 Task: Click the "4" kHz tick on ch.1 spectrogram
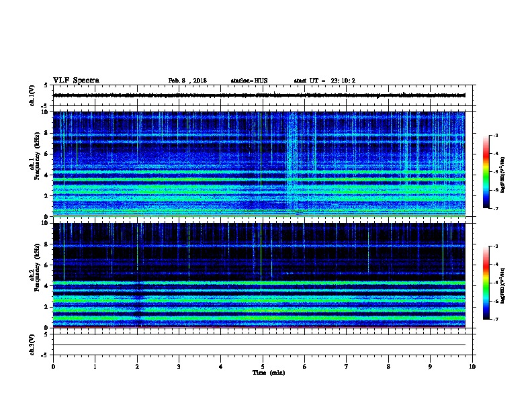[46, 175]
